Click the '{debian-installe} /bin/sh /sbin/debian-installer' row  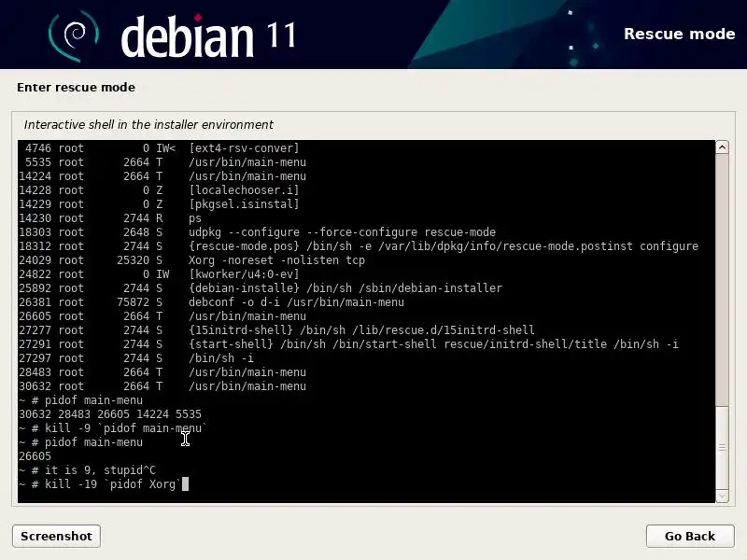pyautogui.click(x=261, y=288)
